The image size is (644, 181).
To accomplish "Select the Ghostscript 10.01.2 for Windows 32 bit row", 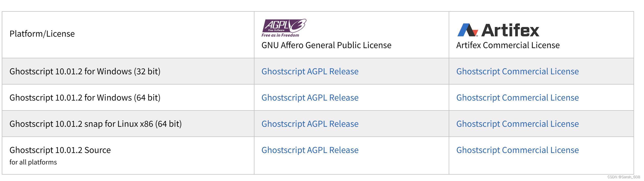I will pos(85,72).
